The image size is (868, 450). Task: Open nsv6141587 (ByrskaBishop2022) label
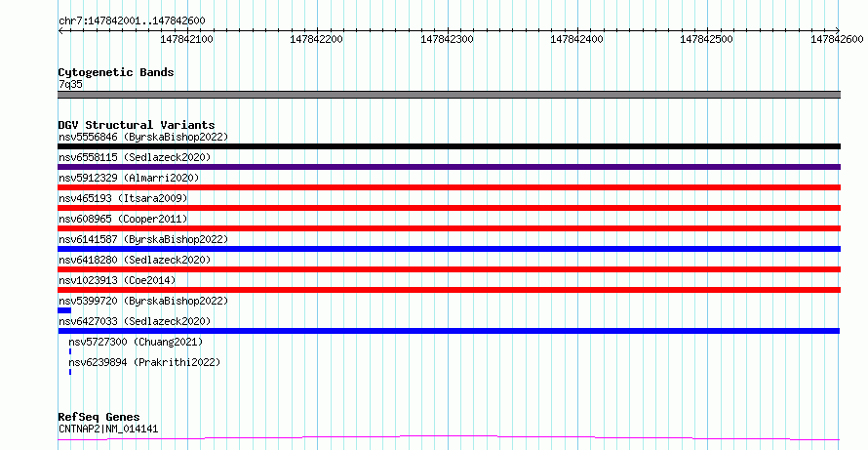[143, 239]
